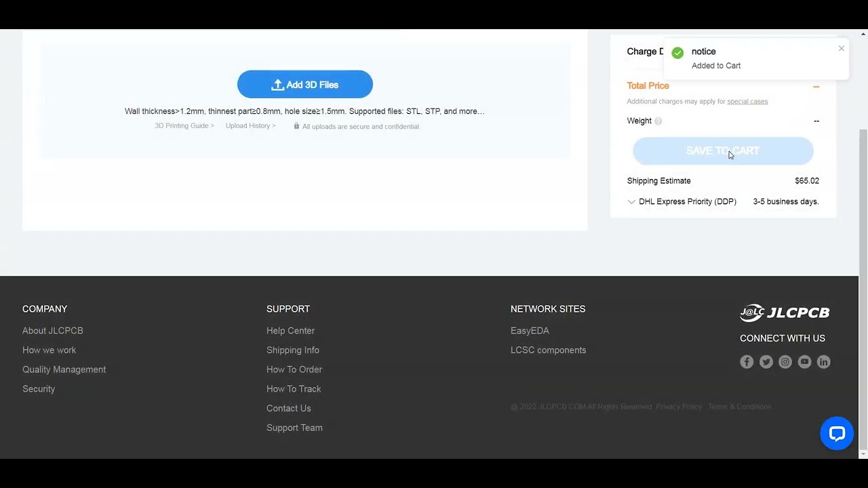Expand the DHL Express Priority shipping dropdown
Screen dimensions: 868x488
point(631,202)
